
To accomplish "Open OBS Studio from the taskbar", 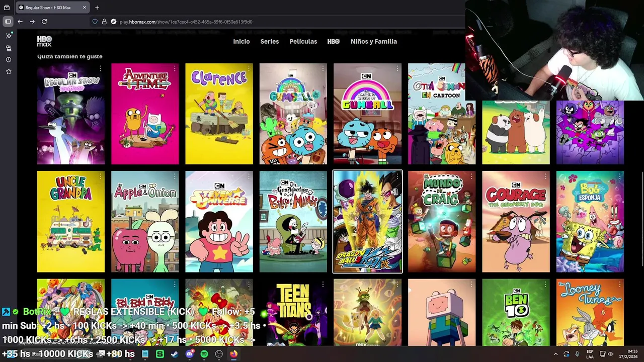I will (219, 354).
